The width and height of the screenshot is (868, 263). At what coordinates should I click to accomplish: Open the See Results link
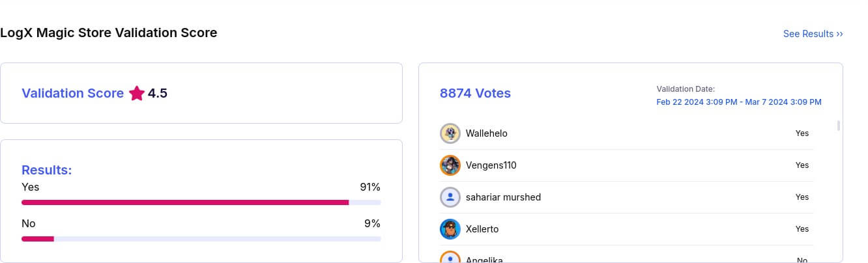coord(813,34)
